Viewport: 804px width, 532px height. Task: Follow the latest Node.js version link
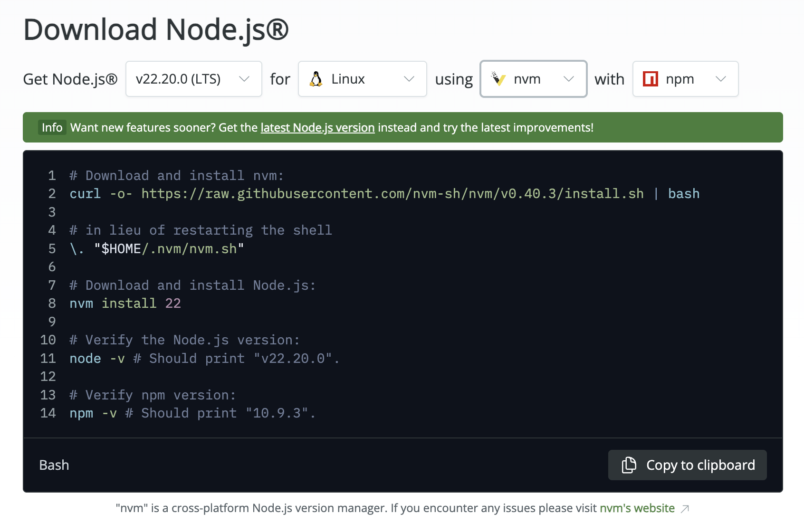(x=317, y=127)
